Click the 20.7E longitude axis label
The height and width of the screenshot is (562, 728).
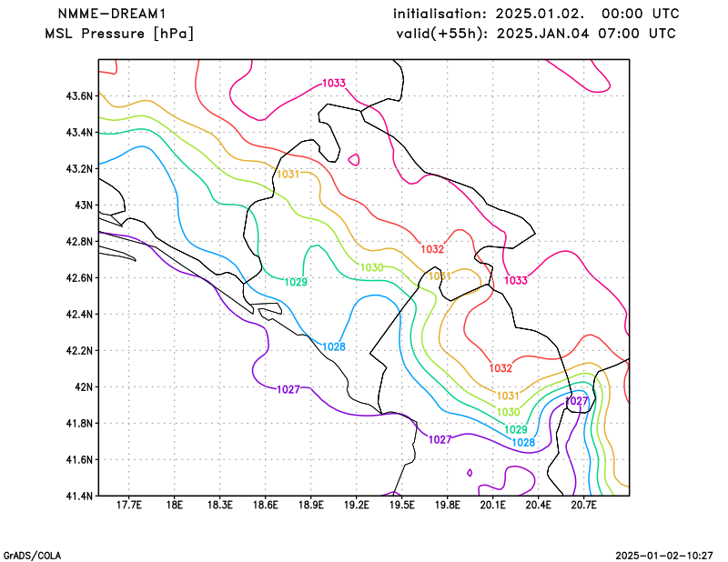point(583,506)
